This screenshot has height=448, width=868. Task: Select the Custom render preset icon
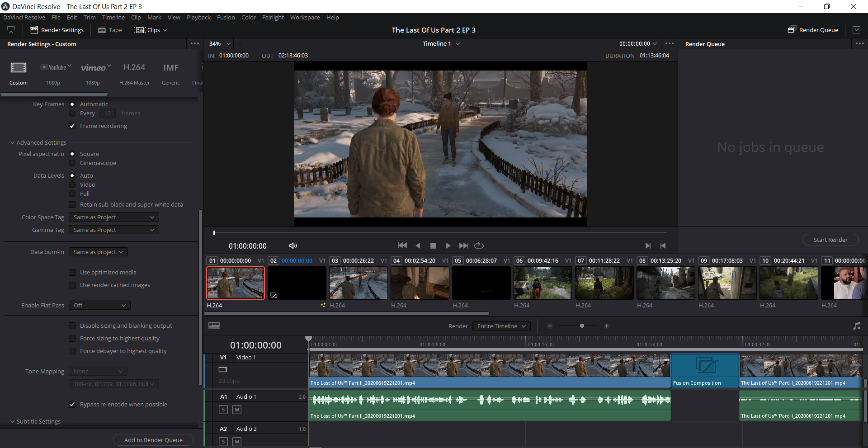click(19, 68)
